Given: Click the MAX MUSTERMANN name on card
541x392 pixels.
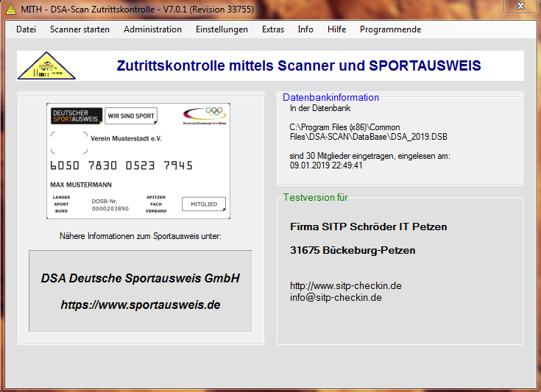Looking at the screenshot, I should (81, 185).
